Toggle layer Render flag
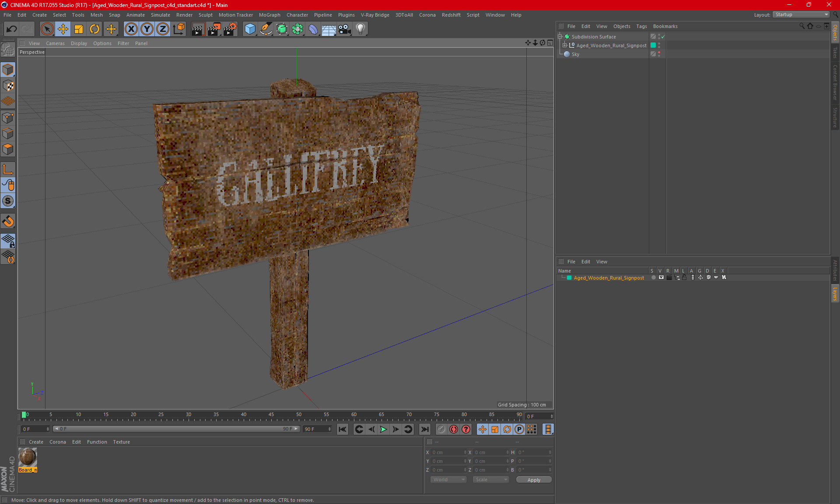 tap(669, 277)
